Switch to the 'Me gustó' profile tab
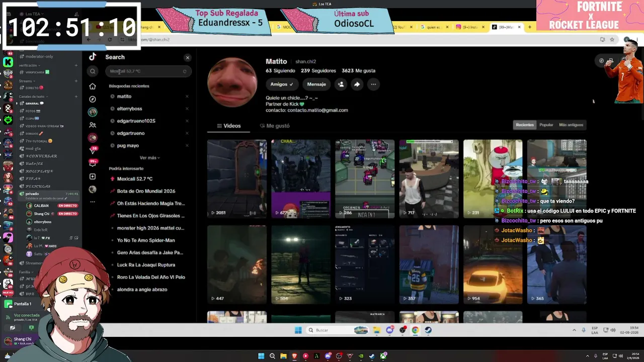This screenshot has height=362, width=644. [275, 126]
